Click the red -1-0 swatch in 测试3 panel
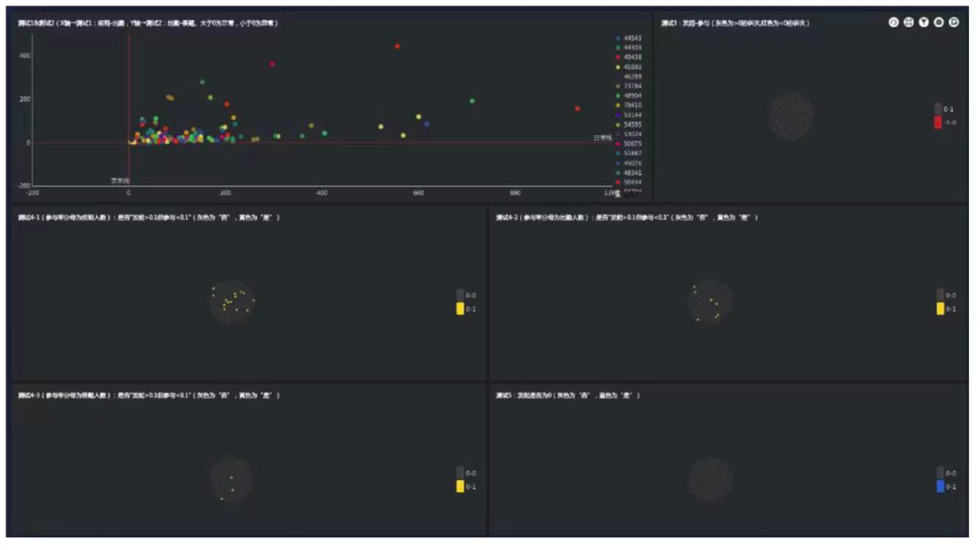 click(x=937, y=123)
